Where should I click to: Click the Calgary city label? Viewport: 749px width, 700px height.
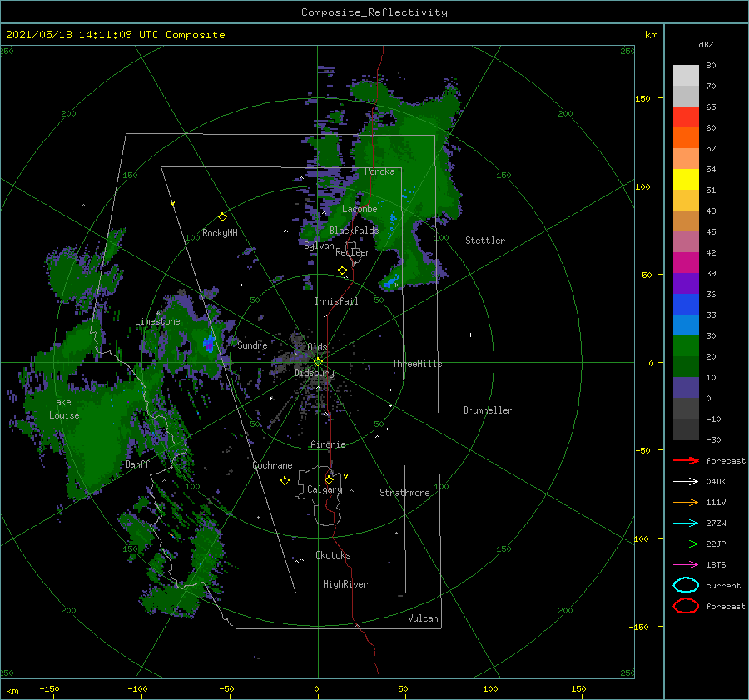click(325, 489)
